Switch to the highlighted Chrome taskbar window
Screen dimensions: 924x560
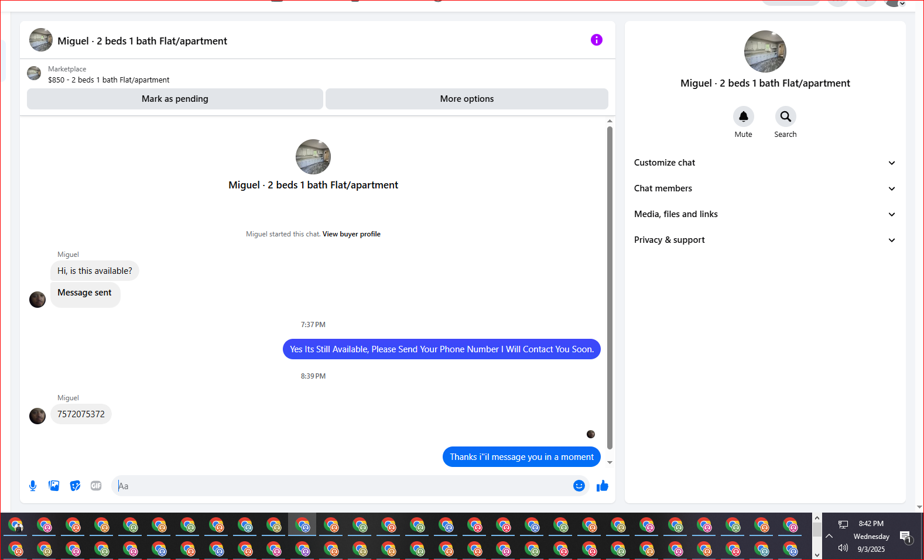(x=302, y=525)
